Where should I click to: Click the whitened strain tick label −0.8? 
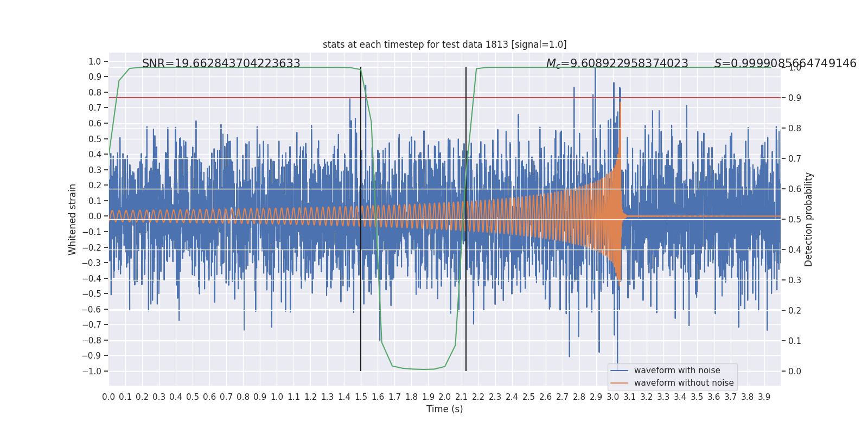[92, 341]
